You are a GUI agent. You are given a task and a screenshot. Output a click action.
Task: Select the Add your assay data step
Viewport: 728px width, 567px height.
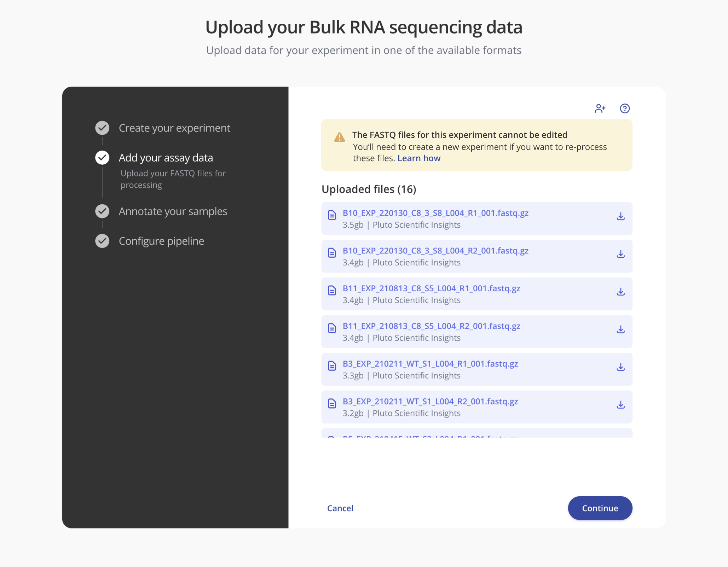[166, 158]
